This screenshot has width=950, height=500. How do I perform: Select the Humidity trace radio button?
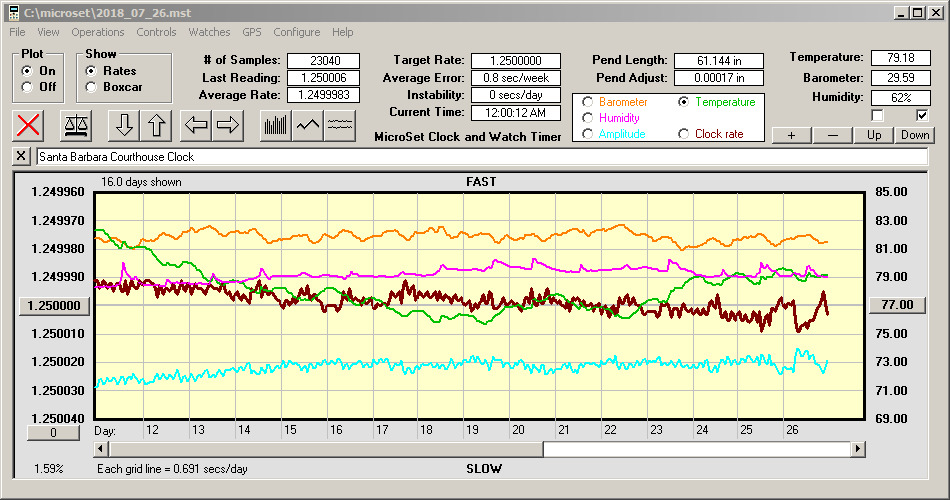coord(587,118)
